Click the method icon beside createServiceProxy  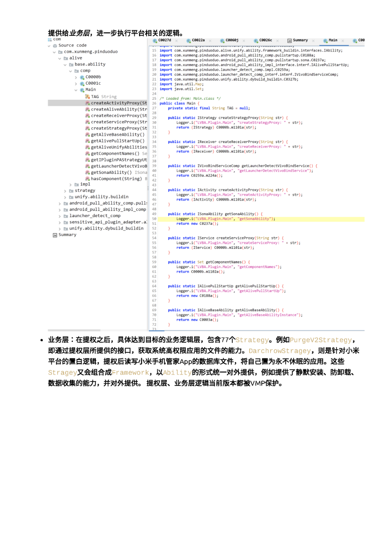point(87,122)
